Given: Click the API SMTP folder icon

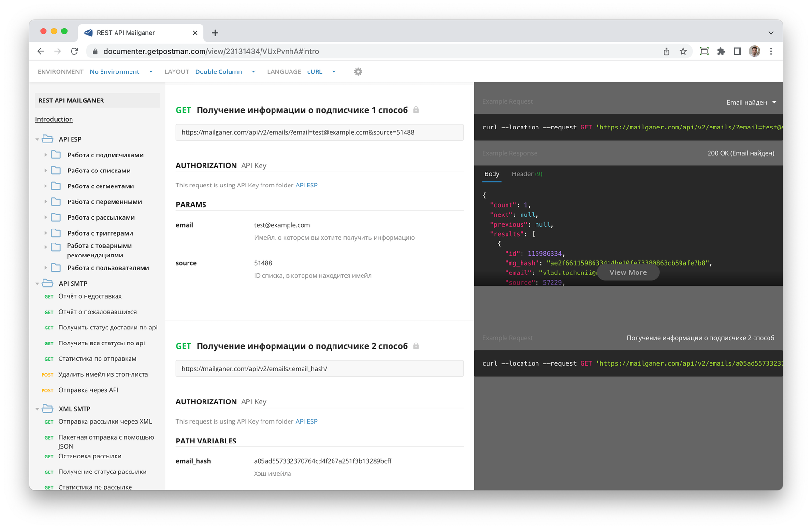Looking at the screenshot, I should (x=47, y=283).
